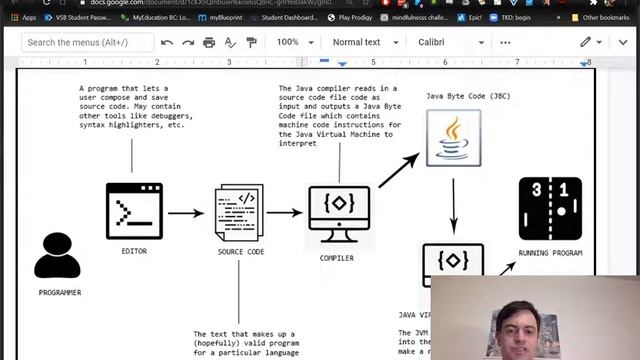Expand hidden bookmarks with the chevron
640x360 pixels.
558,18
